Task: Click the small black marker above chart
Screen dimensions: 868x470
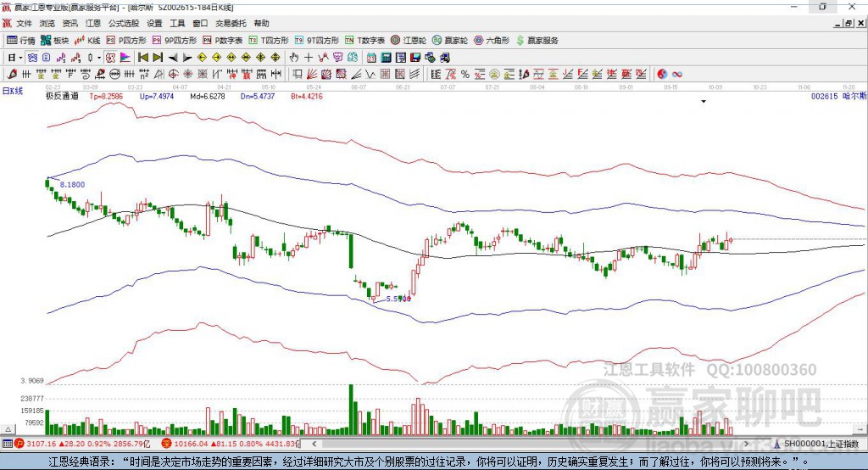Action: [704, 102]
